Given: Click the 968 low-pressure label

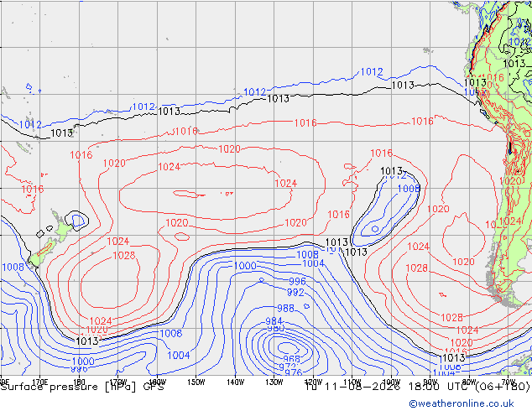Looking at the screenshot, I should (x=291, y=359).
